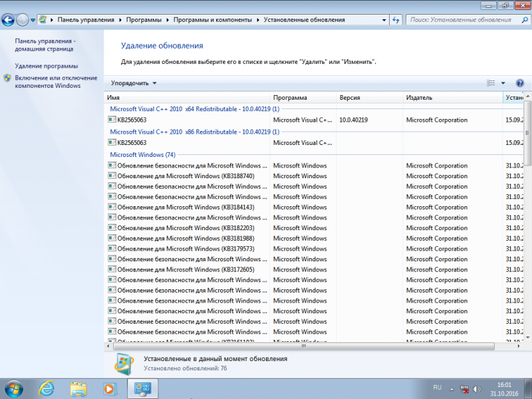Open the Uninstall a program link
Image resolution: width=532 pixels, height=399 pixels.
[x=47, y=66]
